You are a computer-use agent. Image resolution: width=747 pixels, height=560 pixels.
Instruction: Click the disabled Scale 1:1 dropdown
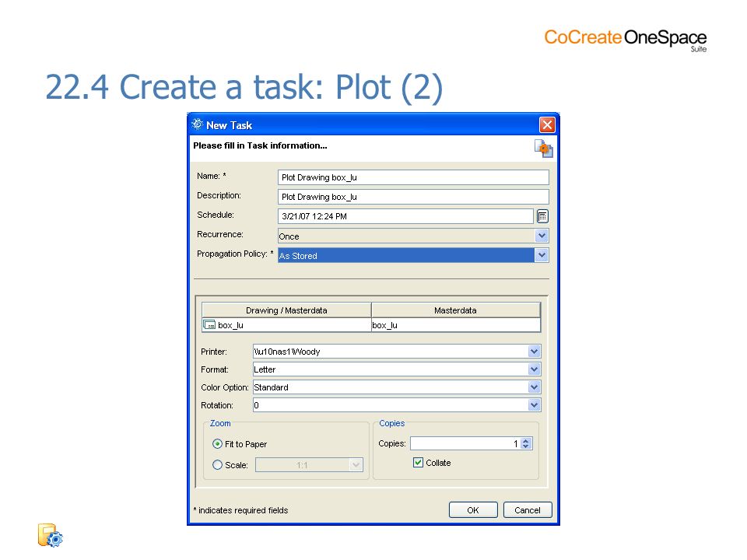(x=309, y=465)
